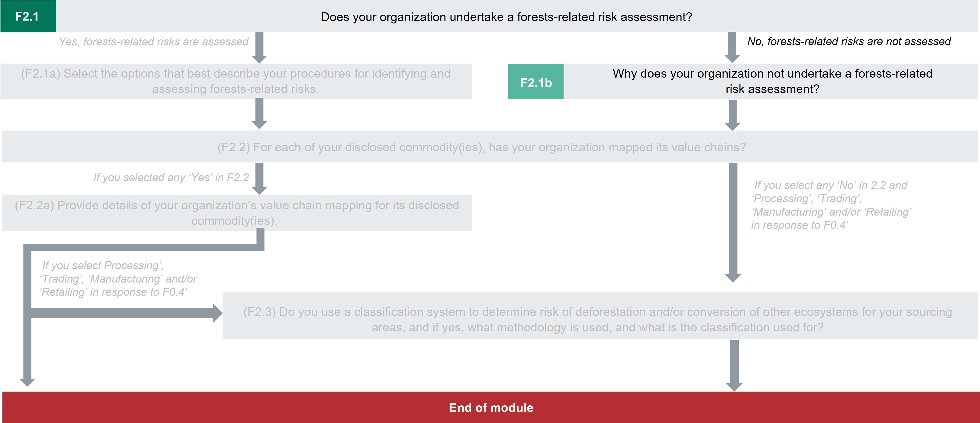Image resolution: width=980 pixels, height=423 pixels.
Task: Click the horizontal arrow pointing right to F2.3
Action: coord(126,313)
